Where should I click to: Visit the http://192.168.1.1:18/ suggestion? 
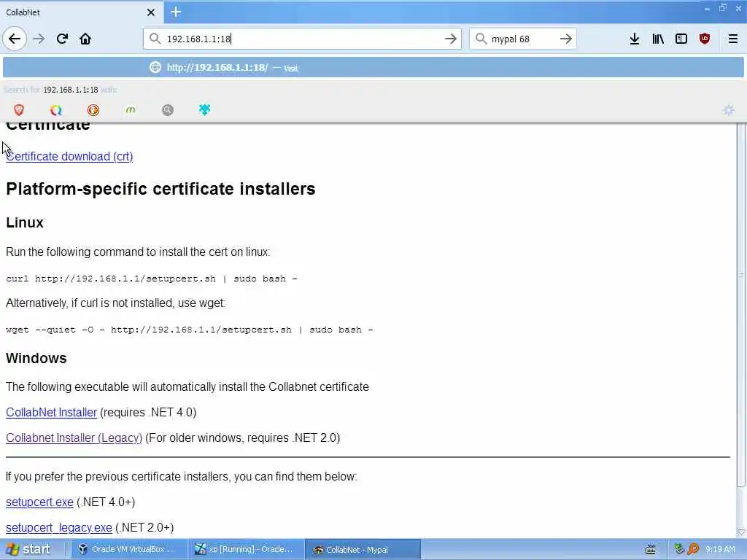click(373, 68)
